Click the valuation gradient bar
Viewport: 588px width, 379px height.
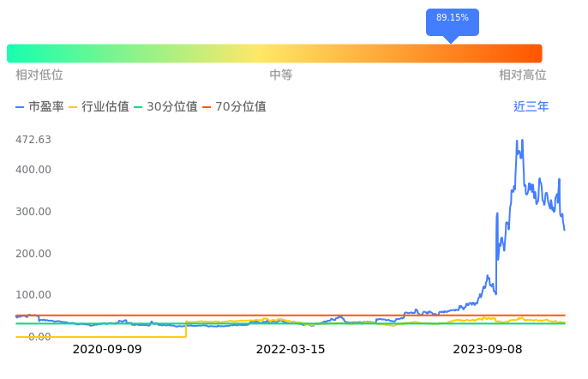(x=274, y=53)
